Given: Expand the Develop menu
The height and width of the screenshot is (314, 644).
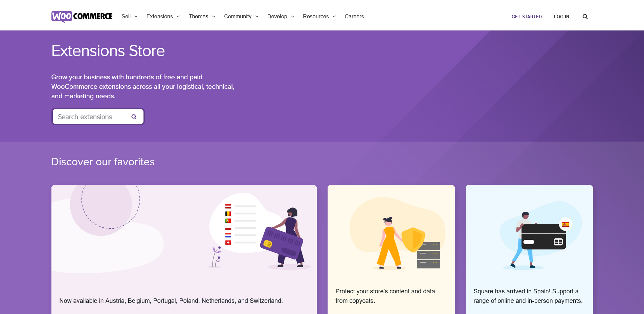Looking at the screenshot, I should pos(281,16).
